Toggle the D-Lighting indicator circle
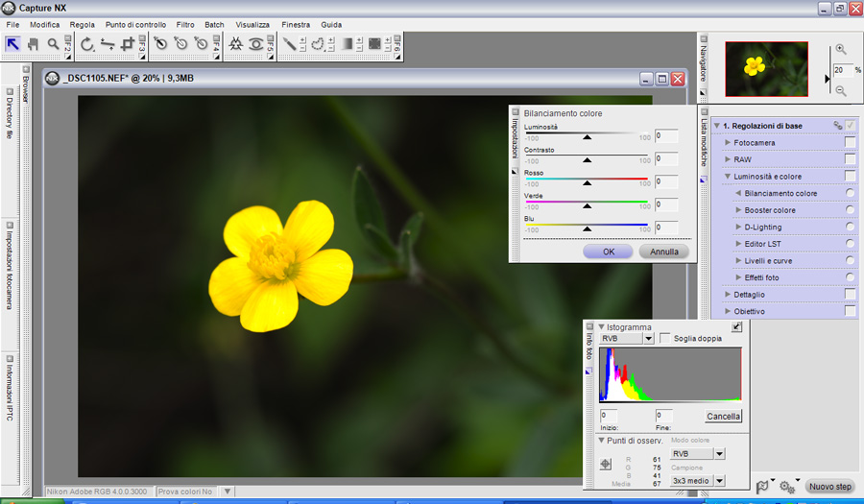Image resolution: width=864 pixels, height=504 pixels. [x=851, y=227]
